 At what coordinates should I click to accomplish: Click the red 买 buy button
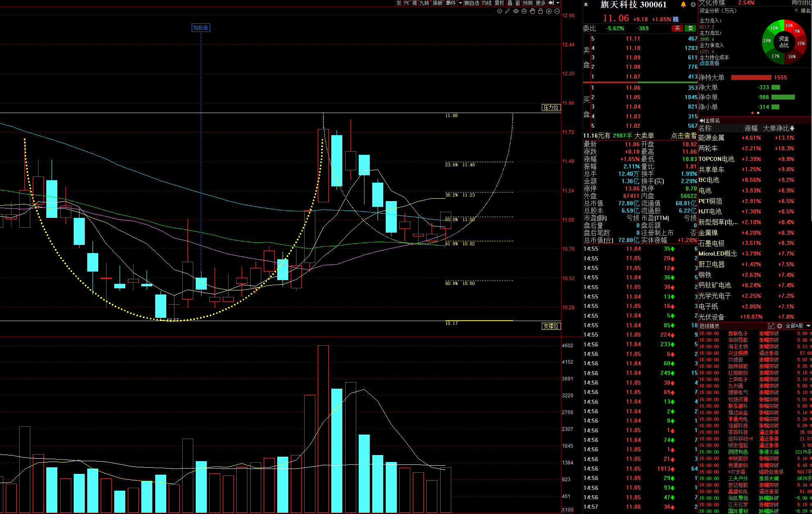pyautogui.click(x=677, y=28)
